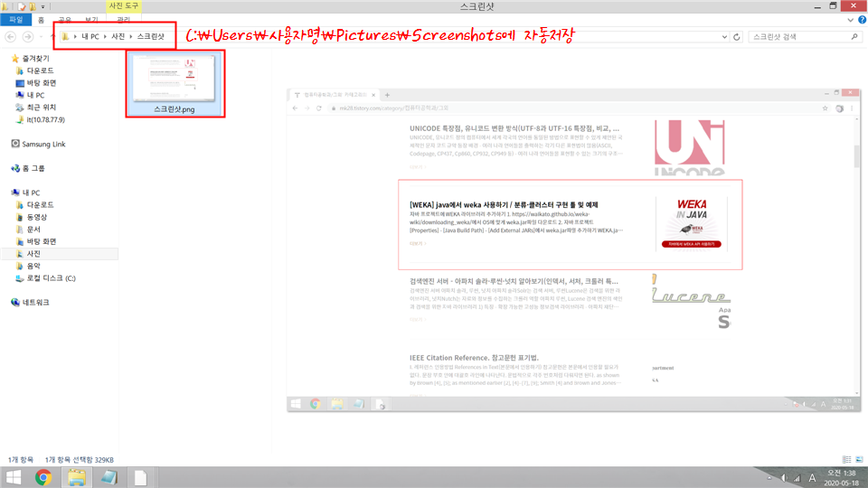Click the properties icon in quick access toolbar
The image size is (868, 488).
tap(22, 6)
